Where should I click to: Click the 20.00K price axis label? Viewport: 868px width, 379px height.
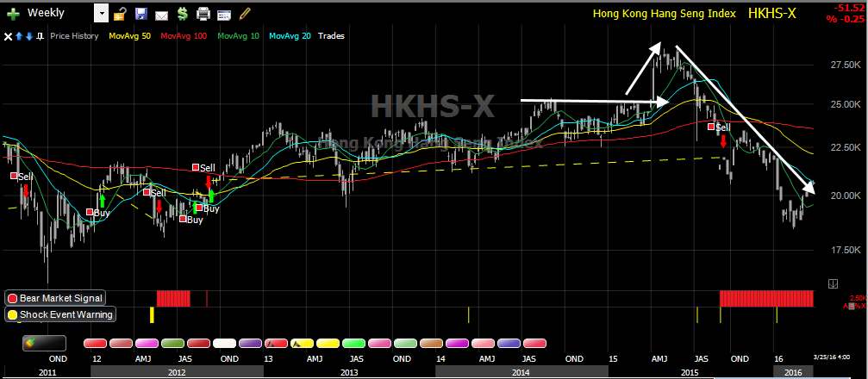click(844, 196)
